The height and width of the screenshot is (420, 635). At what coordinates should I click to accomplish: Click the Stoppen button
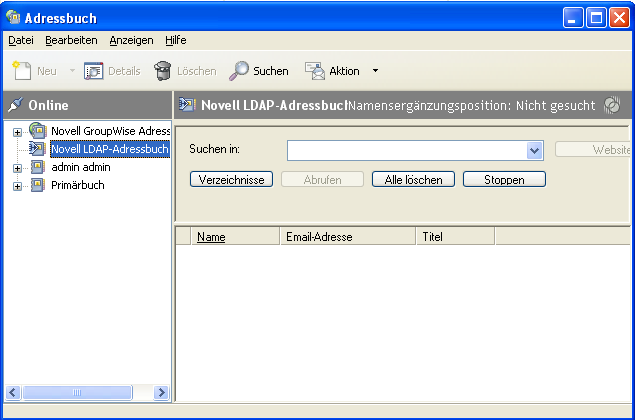pyautogui.click(x=504, y=179)
